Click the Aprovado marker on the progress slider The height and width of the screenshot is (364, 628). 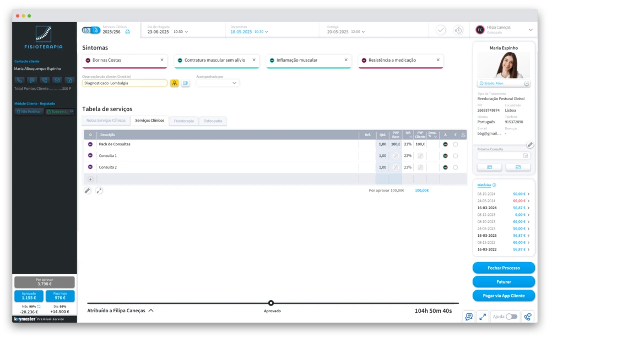[x=271, y=303]
